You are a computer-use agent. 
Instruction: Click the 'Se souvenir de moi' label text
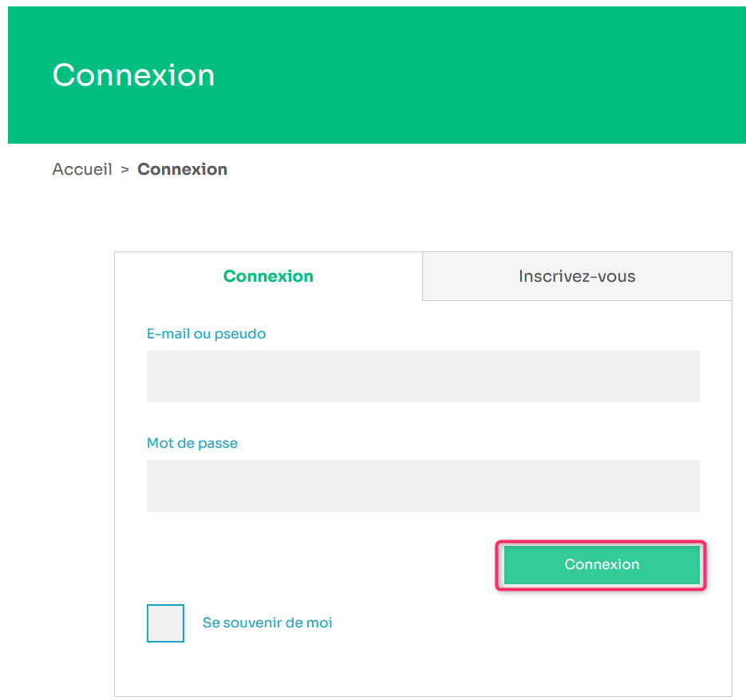tap(267, 623)
